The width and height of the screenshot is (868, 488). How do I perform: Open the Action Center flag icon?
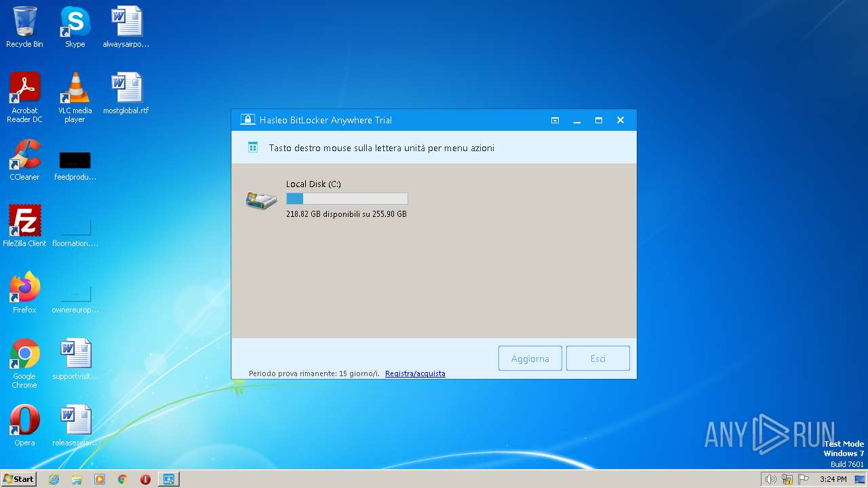tap(804, 479)
